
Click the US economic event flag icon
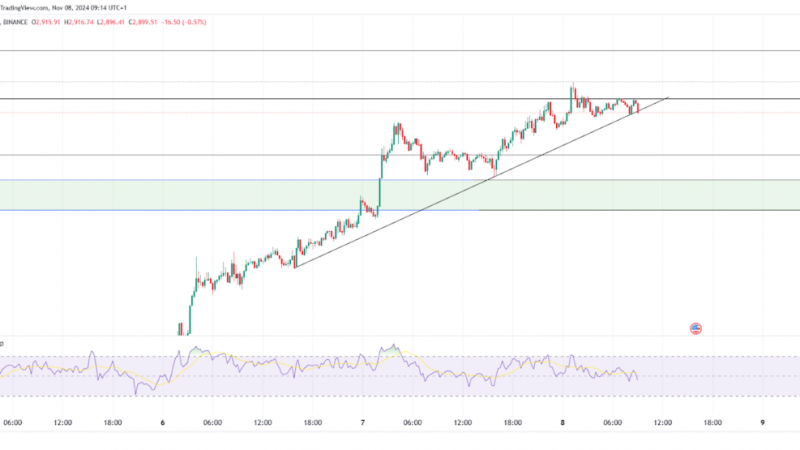[x=695, y=329]
